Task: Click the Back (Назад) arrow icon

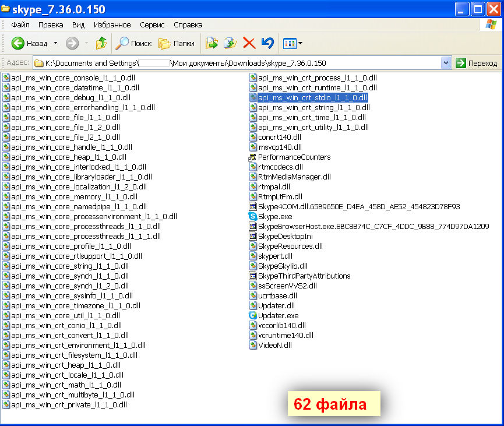Action: (17, 43)
